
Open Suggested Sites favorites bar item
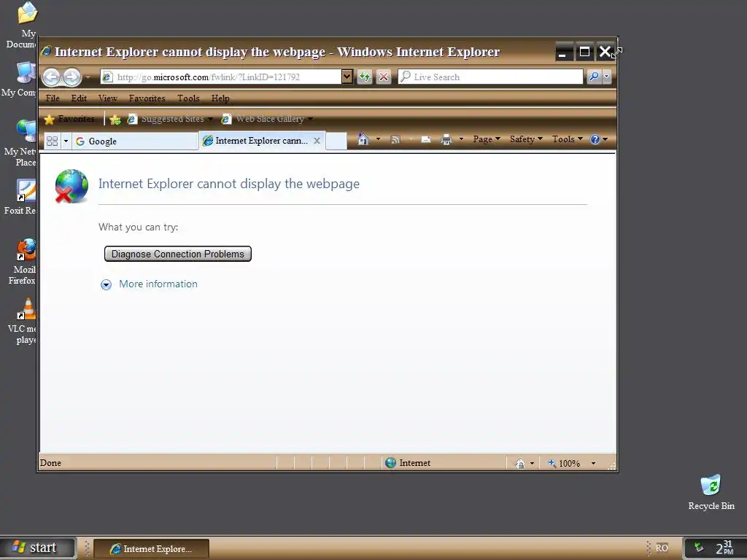pyautogui.click(x=169, y=119)
